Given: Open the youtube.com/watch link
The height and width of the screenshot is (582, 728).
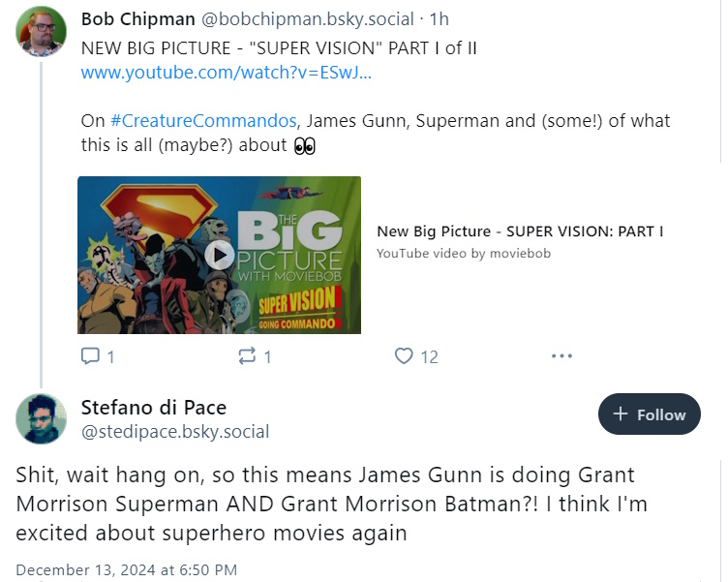Looking at the screenshot, I should [x=227, y=73].
